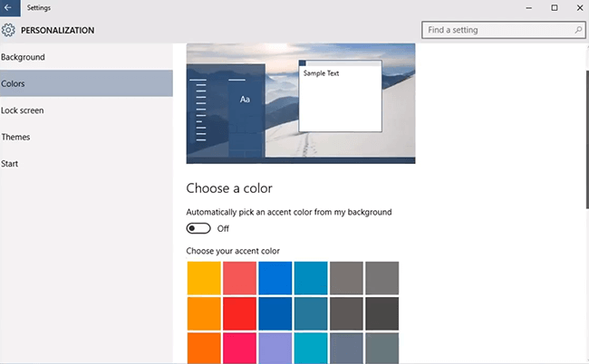This screenshot has height=364, width=589.
Task: Pick the lavender purple accent swatch
Action: 275,348
